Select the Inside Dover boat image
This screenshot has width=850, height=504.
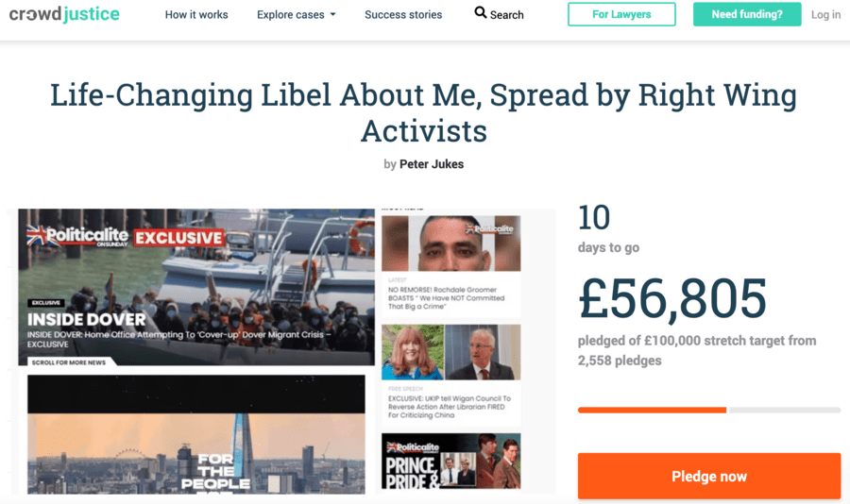pyautogui.click(x=196, y=287)
